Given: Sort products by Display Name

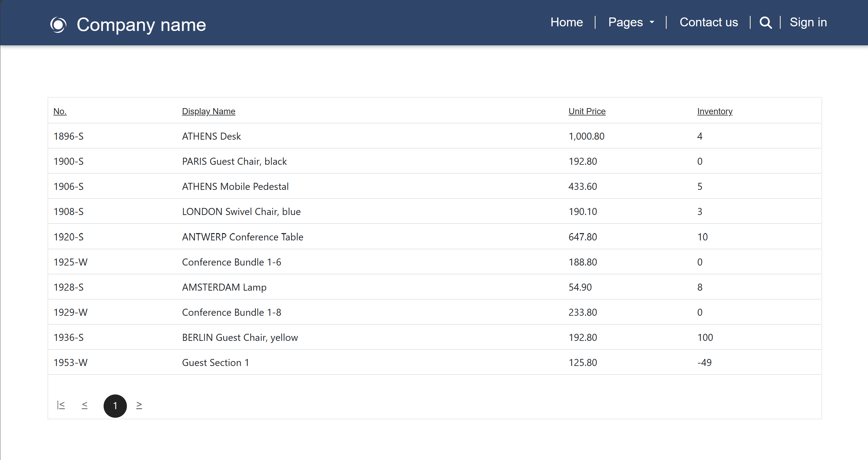Looking at the screenshot, I should 208,111.
